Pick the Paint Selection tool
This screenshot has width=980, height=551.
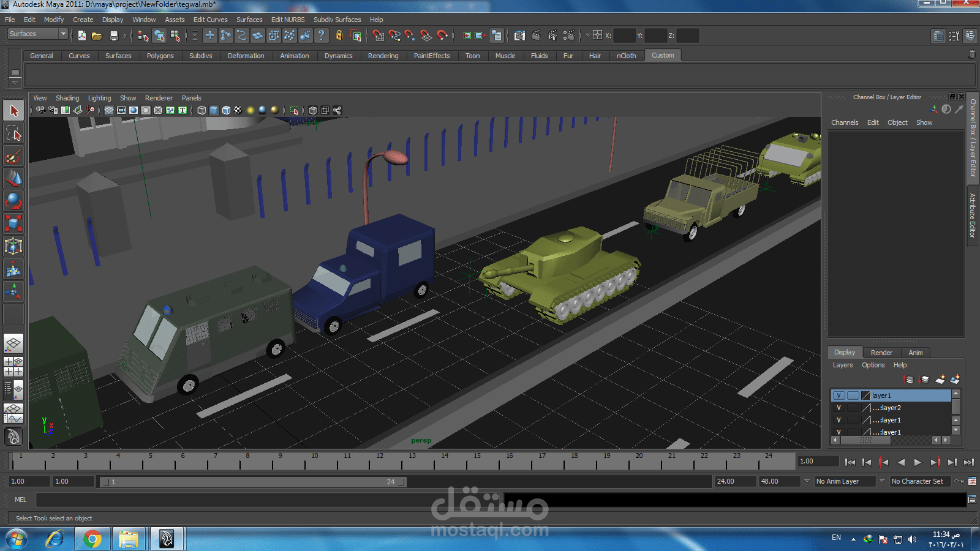point(13,156)
